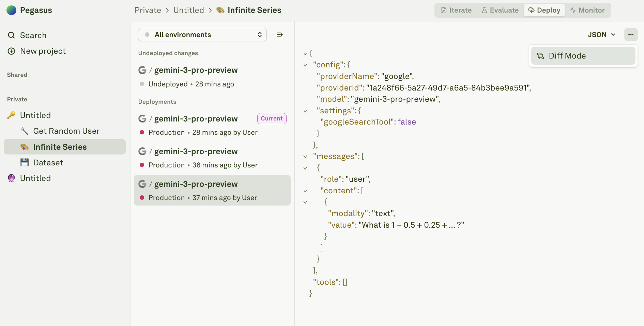644x326 pixels.
Task: Click the "modality" text value
Action: click(x=383, y=213)
